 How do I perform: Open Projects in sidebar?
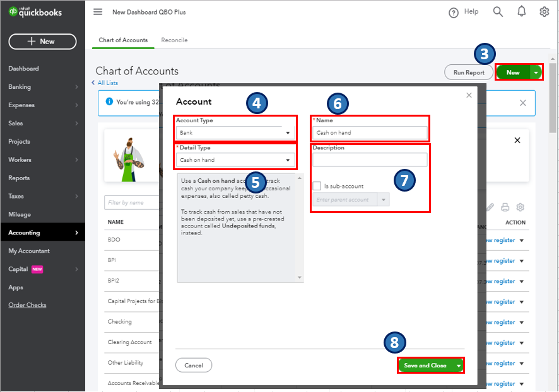tap(20, 141)
